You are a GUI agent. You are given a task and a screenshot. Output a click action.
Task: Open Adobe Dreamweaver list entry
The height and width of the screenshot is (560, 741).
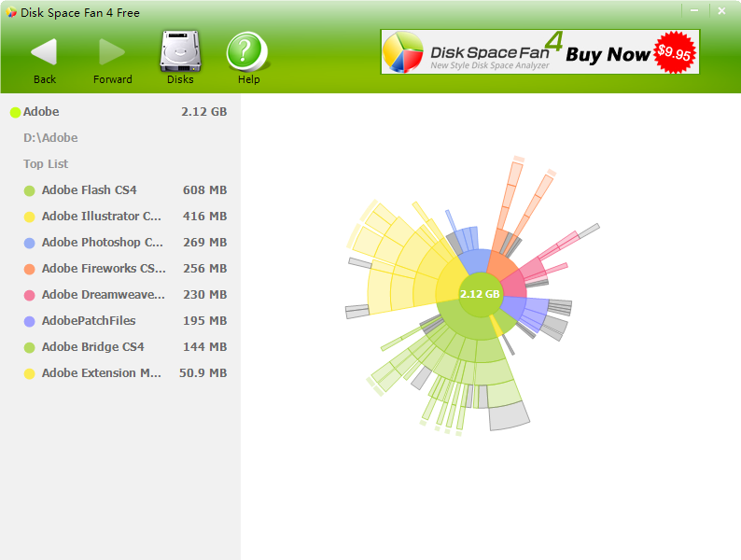point(103,295)
